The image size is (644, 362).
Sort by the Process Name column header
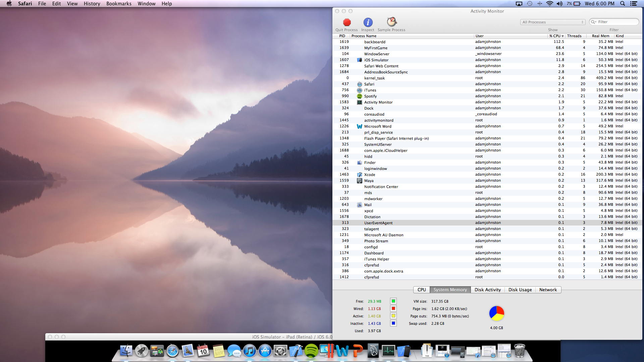coord(412,36)
